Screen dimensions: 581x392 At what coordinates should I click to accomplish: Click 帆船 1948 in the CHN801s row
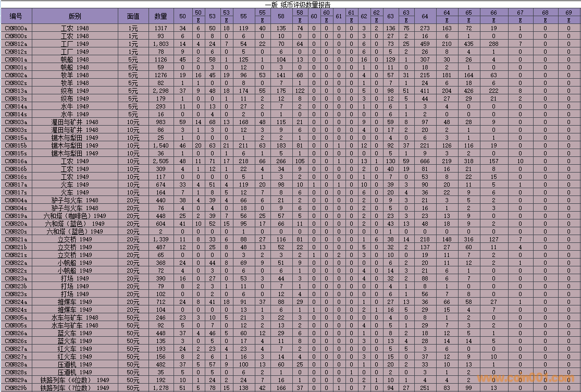75,67
